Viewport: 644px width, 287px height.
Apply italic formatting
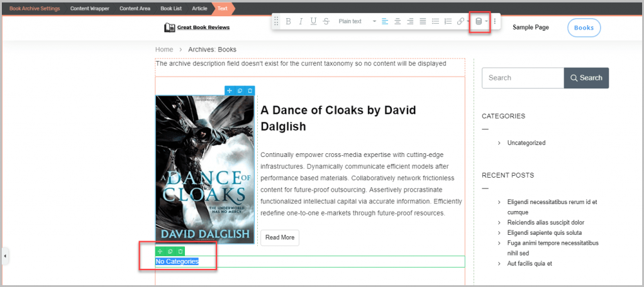tap(301, 21)
